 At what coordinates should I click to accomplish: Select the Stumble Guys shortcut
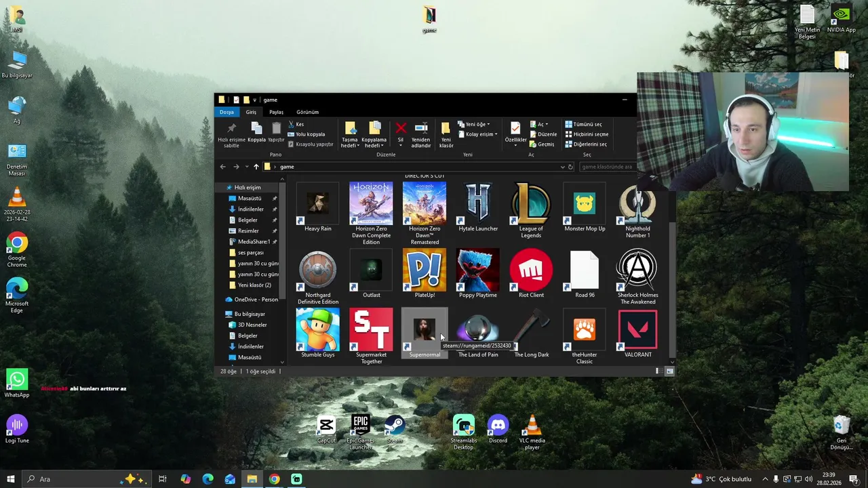[x=317, y=333]
